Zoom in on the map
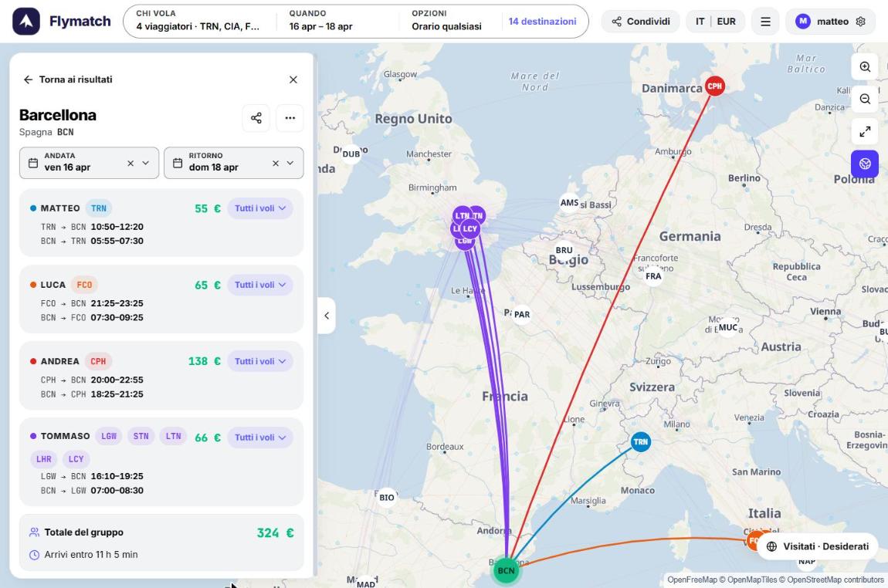This screenshot has height=588, width=888. (865, 67)
